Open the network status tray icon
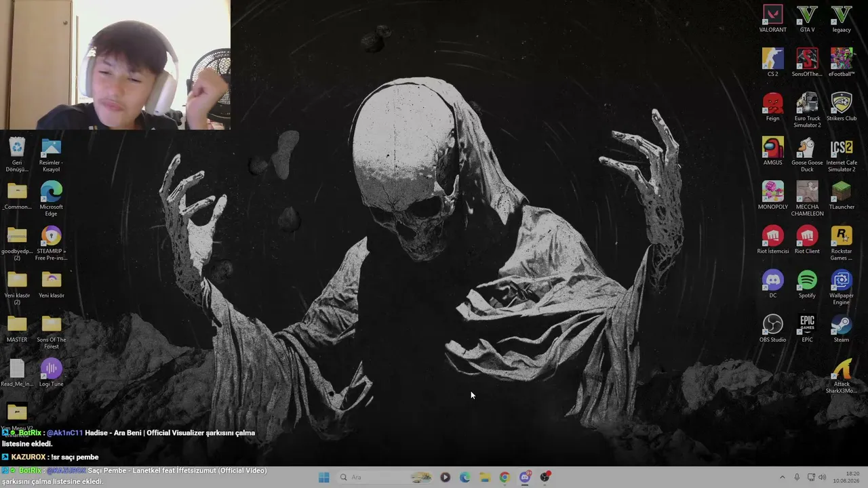Screen dimensions: 868x488 811,477
